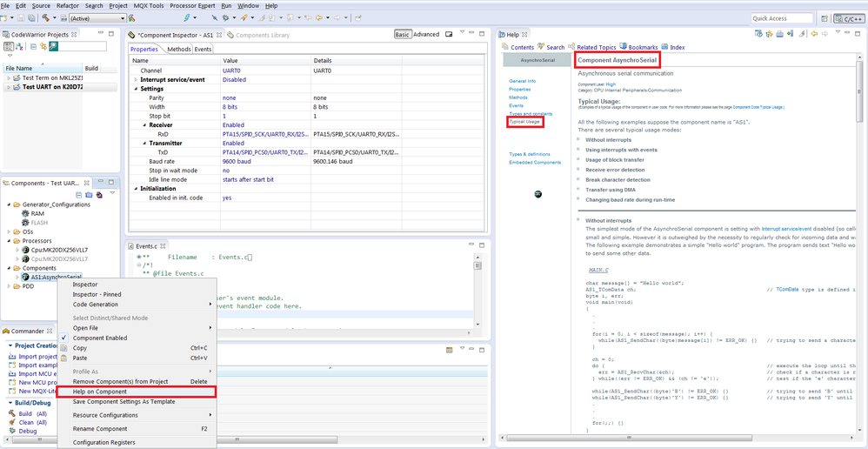Click the search magnifier icon in CodeWarrior Projects

(54, 46)
